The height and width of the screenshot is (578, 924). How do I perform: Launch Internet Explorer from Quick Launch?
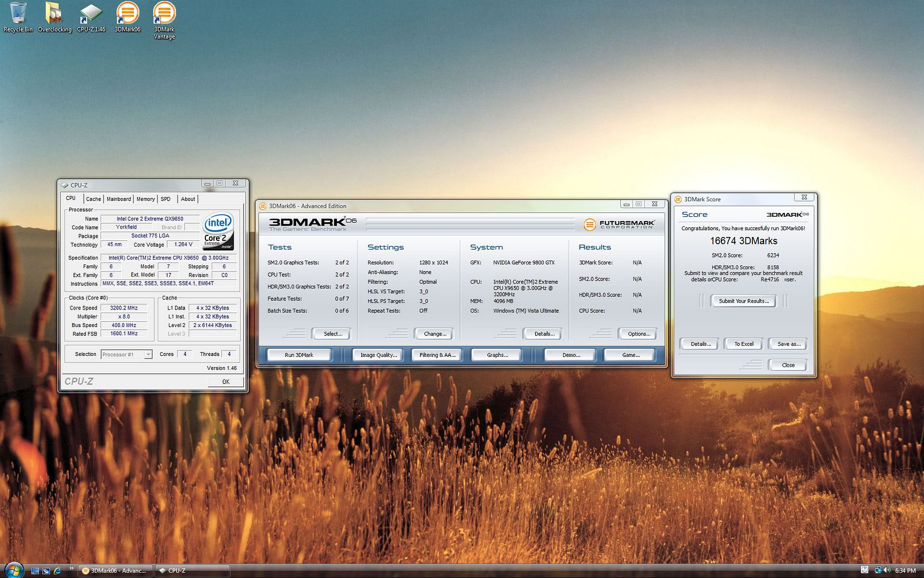click(57, 571)
